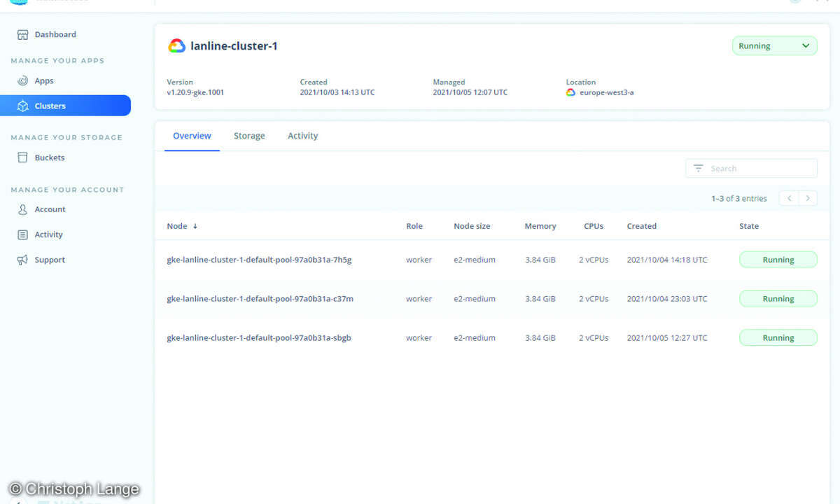
Task: Click the State column header
Action: pos(749,226)
